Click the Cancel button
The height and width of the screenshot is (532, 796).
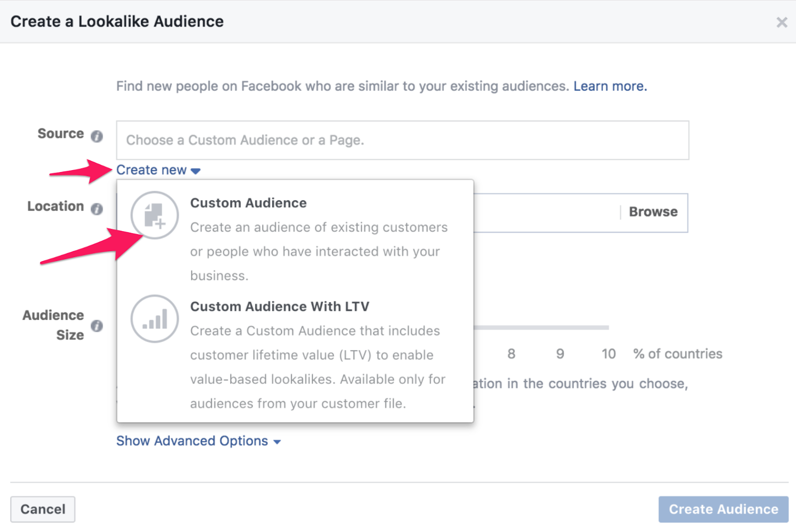43,509
